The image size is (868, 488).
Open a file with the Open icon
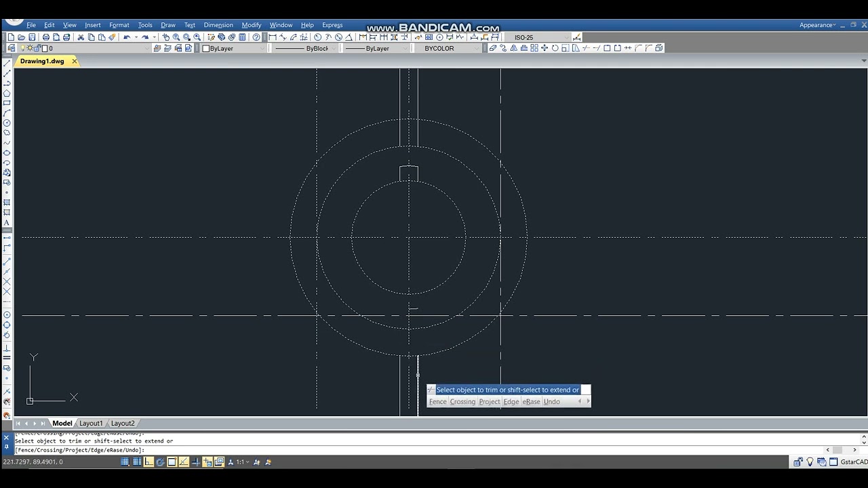tap(21, 37)
